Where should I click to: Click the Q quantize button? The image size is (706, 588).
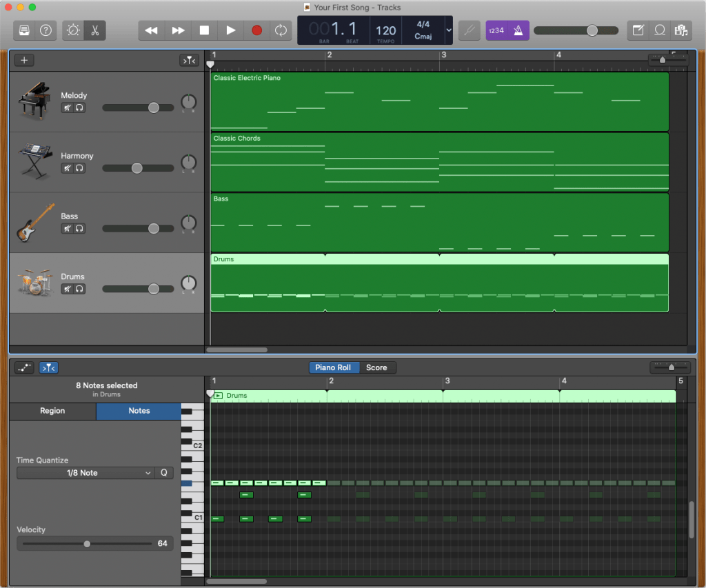pos(164,473)
